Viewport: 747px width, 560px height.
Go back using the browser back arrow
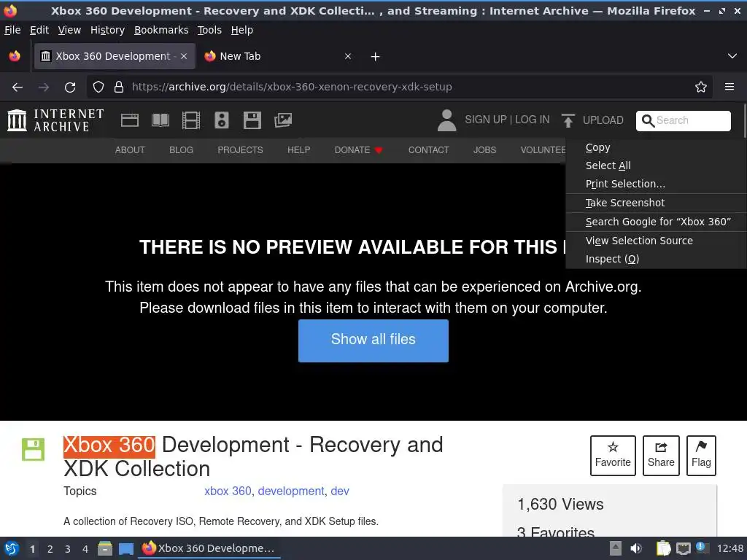(x=18, y=87)
